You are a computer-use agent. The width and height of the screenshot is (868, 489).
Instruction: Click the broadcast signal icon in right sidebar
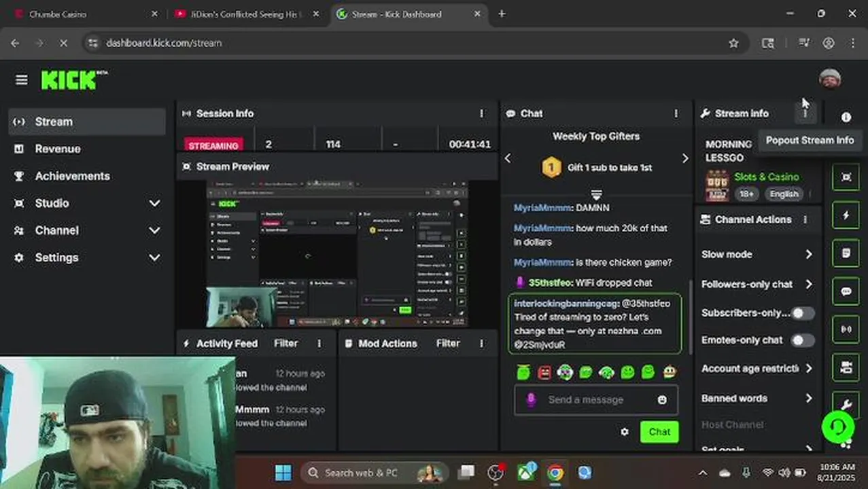pyautogui.click(x=846, y=329)
